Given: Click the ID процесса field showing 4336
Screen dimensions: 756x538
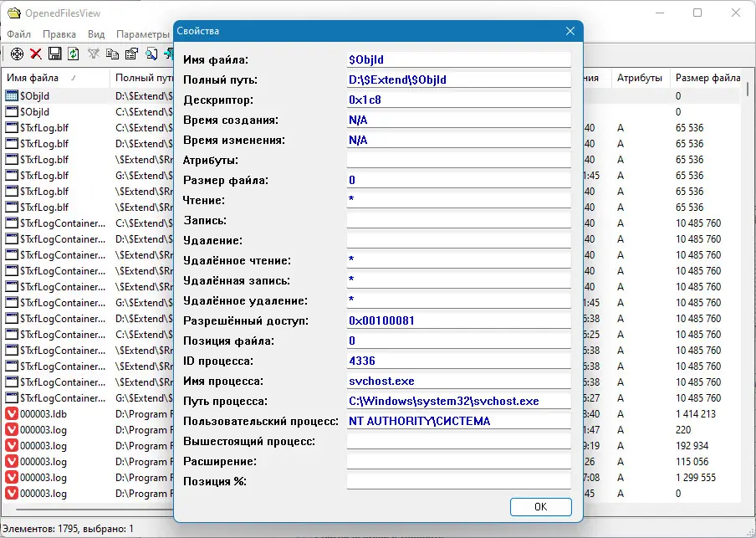Looking at the screenshot, I should coord(458,361).
